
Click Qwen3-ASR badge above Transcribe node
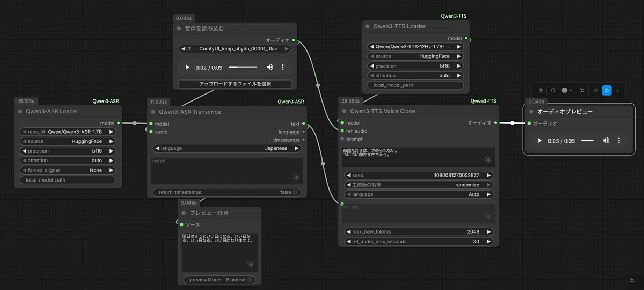click(x=291, y=102)
